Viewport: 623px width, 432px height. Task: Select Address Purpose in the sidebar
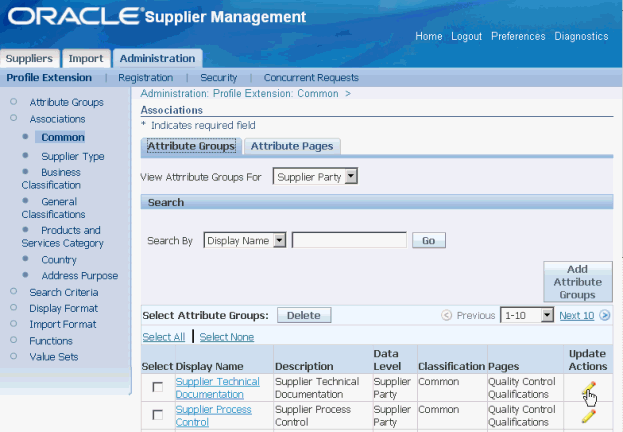tap(79, 275)
